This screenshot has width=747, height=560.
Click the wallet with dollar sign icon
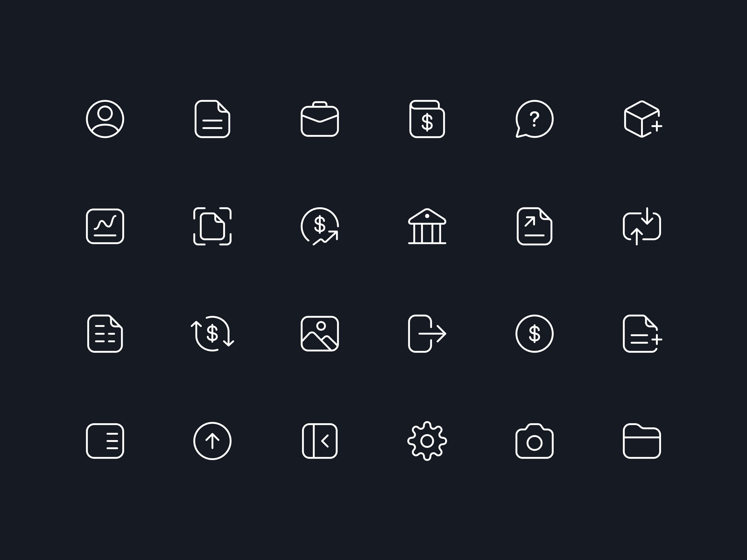point(427,119)
